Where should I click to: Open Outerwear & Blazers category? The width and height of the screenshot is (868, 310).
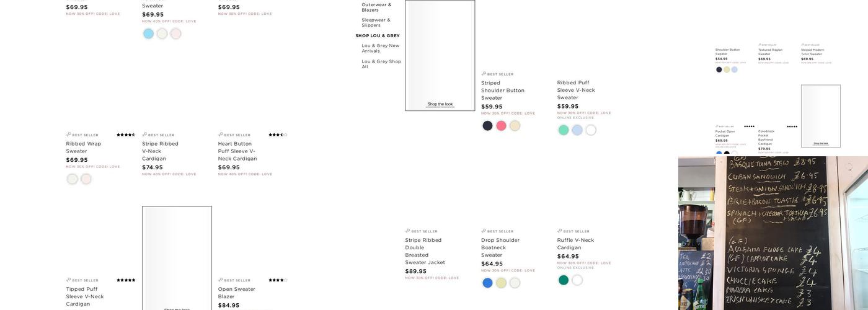(376, 7)
